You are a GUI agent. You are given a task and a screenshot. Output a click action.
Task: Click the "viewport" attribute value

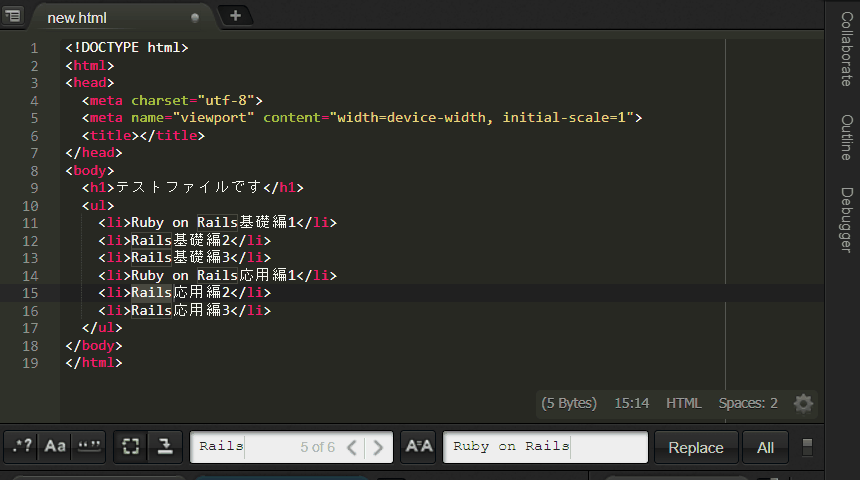click(213, 118)
